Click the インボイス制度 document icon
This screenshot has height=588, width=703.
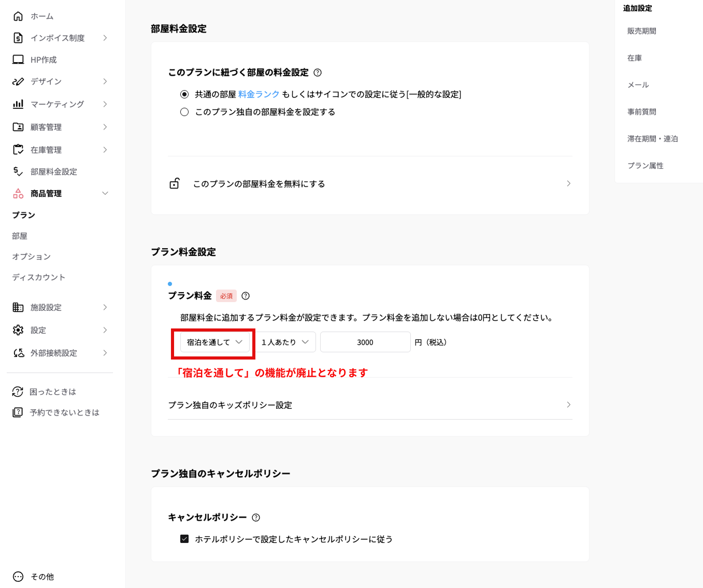coord(18,38)
